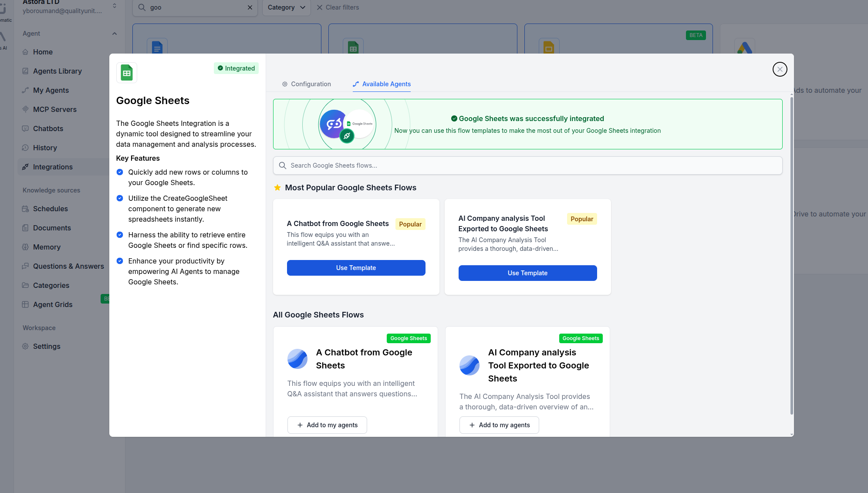
Task: Add AI Company analysis Tool to my agents
Action: tap(499, 425)
